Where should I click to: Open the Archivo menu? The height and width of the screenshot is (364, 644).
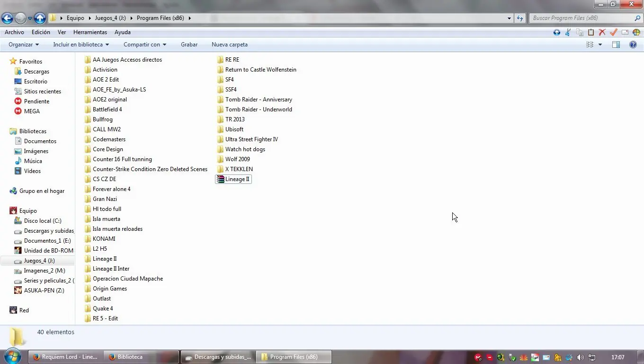[x=14, y=32]
